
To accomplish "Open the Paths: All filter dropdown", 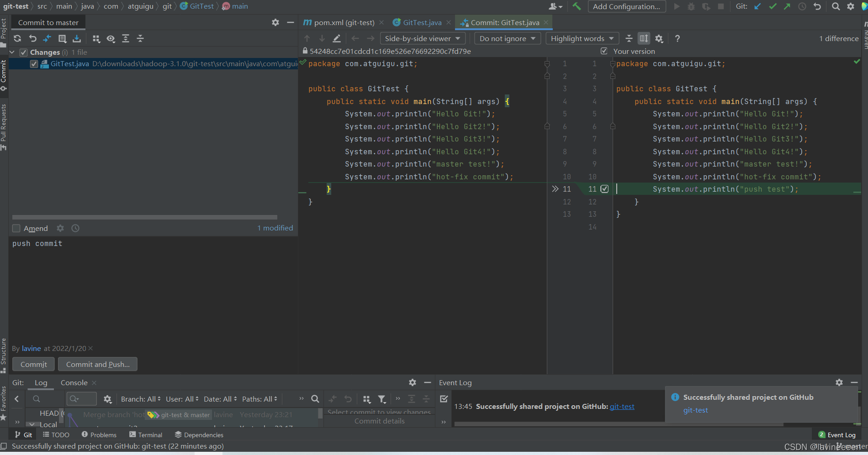I will pyautogui.click(x=259, y=399).
